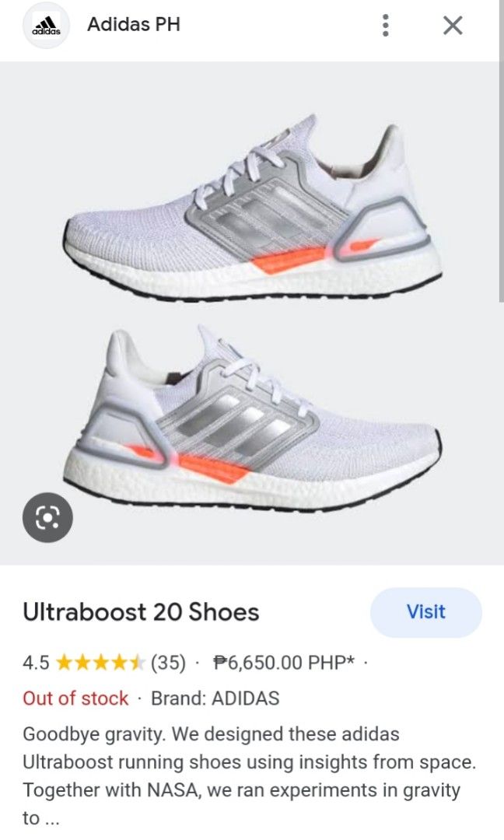Tap the Adidas logo avatar

pos(47,25)
